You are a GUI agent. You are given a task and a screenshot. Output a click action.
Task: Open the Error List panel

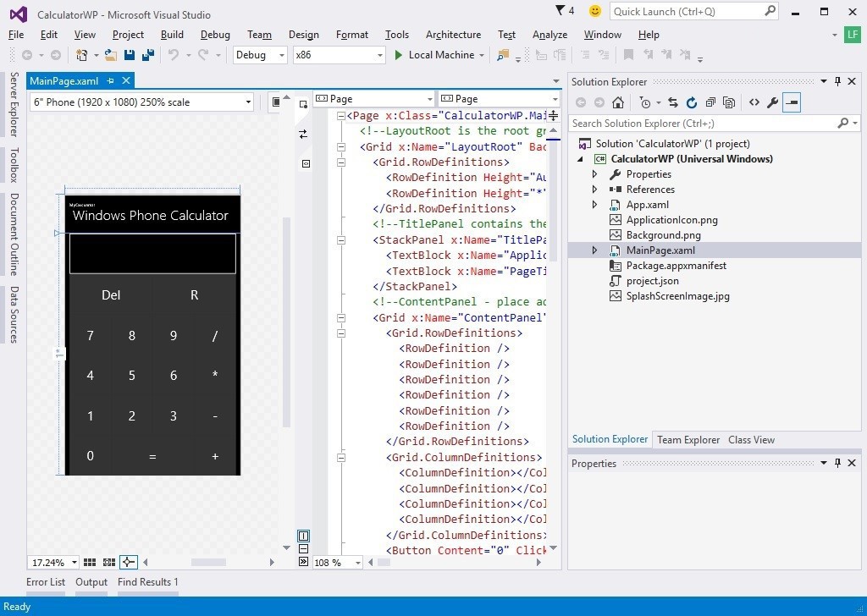pyautogui.click(x=46, y=582)
